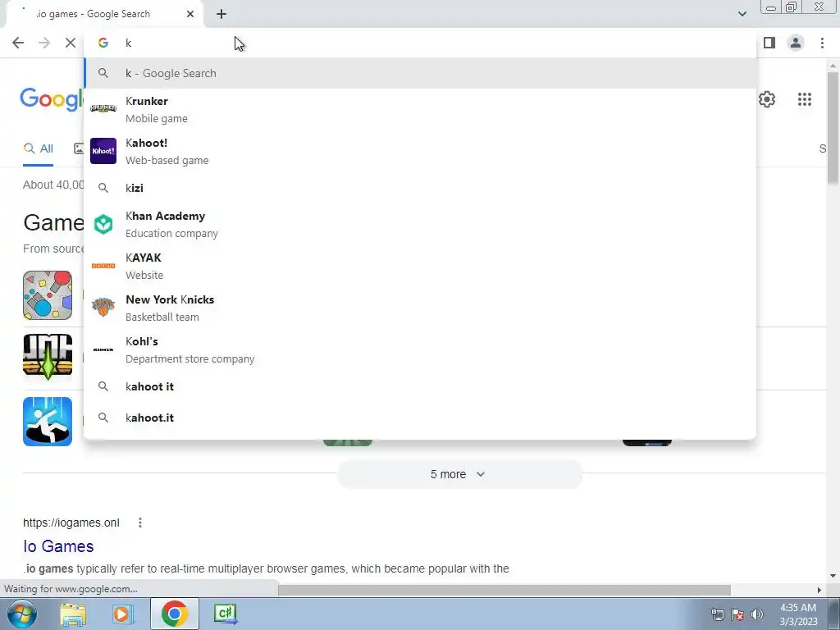Stop page loading with the X button

[x=71, y=43]
